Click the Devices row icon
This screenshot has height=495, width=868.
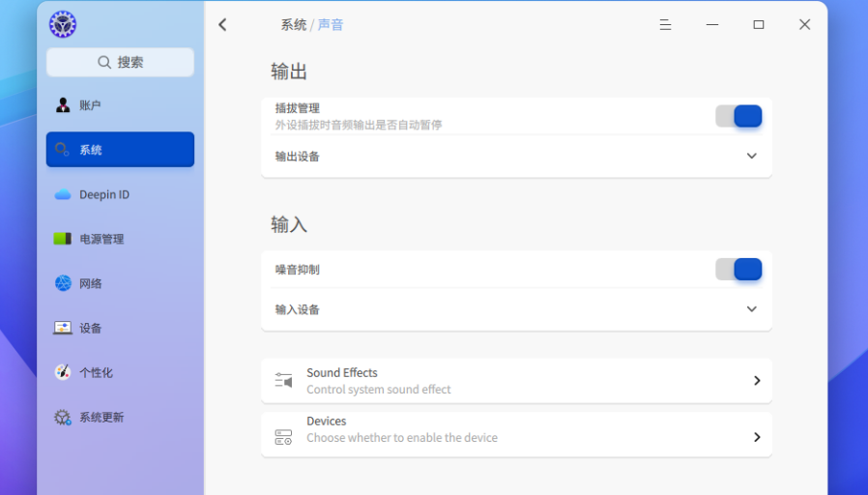click(283, 437)
